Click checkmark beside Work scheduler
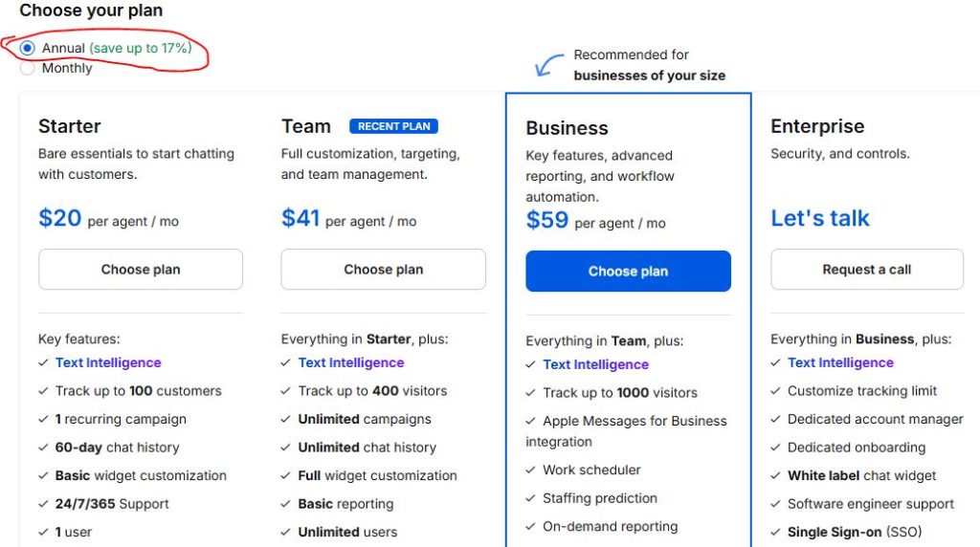Viewport: 980px width, 547px height. click(x=530, y=470)
